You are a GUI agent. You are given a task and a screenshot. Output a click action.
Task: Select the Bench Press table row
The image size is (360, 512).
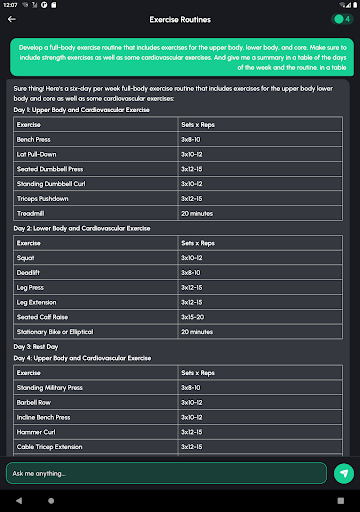[x=178, y=139]
